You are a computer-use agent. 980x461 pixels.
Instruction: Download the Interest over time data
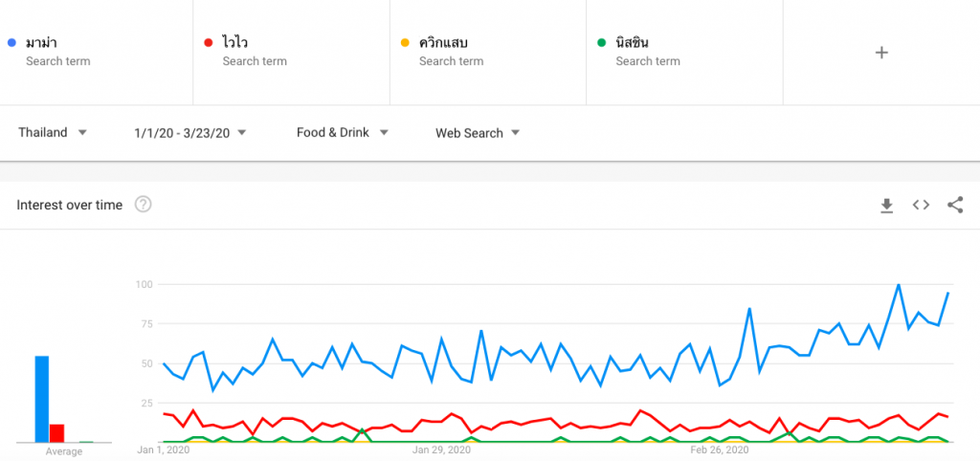click(886, 205)
